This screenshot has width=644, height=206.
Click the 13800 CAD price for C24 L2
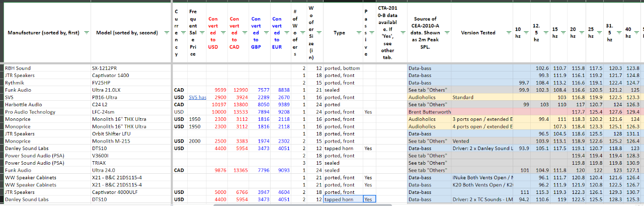click(x=237, y=104)
